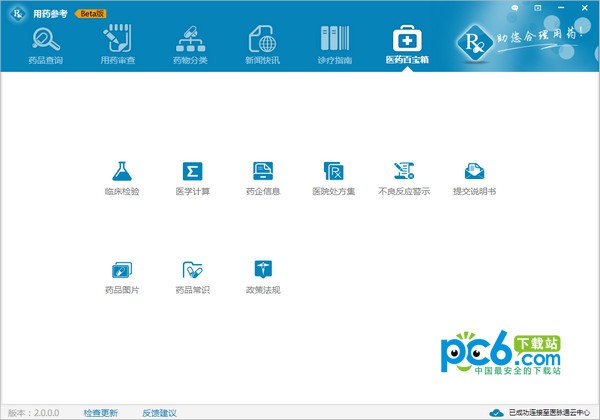This screenshot has height=420, width=600.
Task: Click 反馈建议 feedback link
Action: (160, 413)
